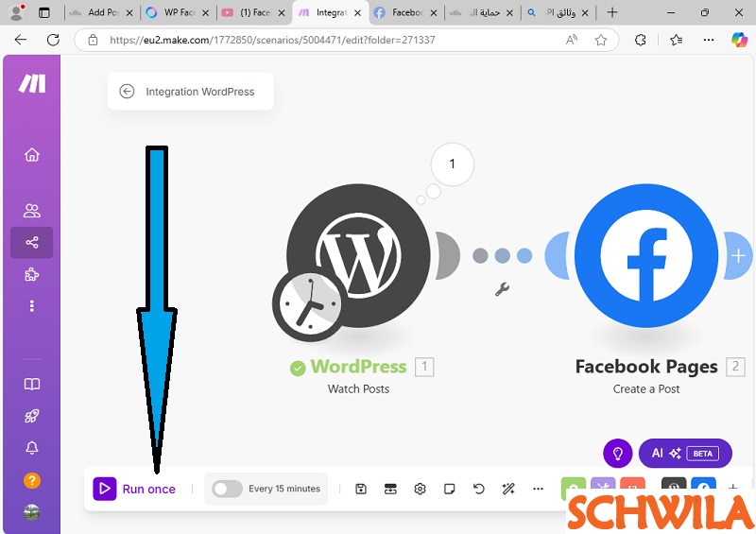The width and height of the screenshot is (756, 534).
Task: Click the Create a Post subtitle
Action: [646, 388]
